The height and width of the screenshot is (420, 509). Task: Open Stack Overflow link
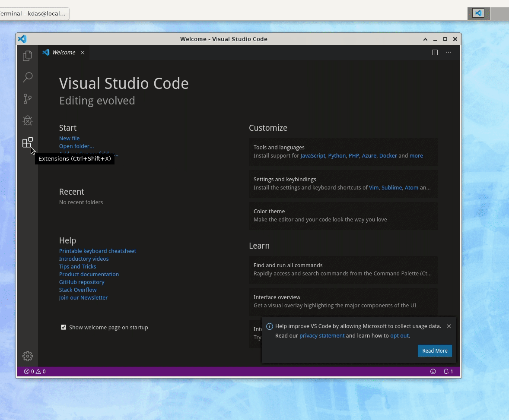coord(78,290)
